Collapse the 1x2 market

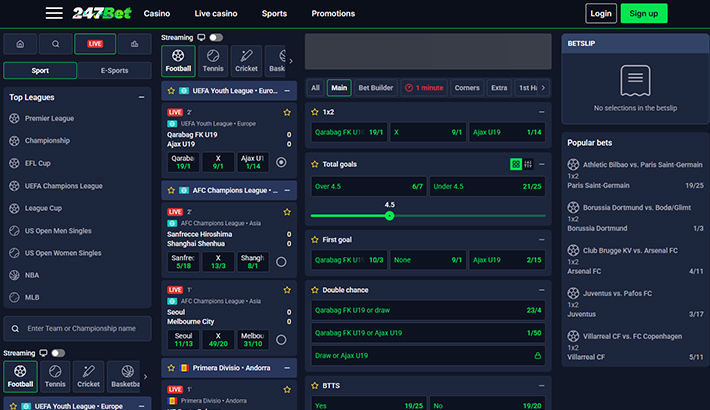(542, 112)
